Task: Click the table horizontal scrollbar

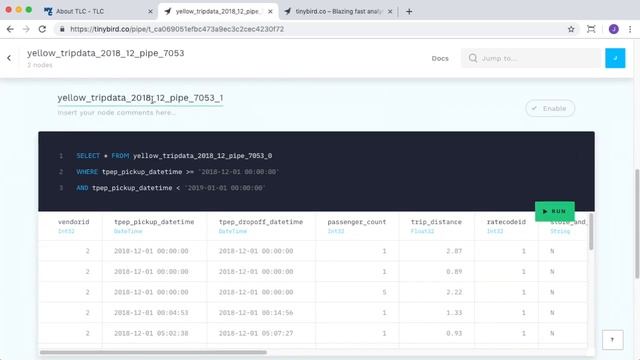Action: click(x=153, y=352)
